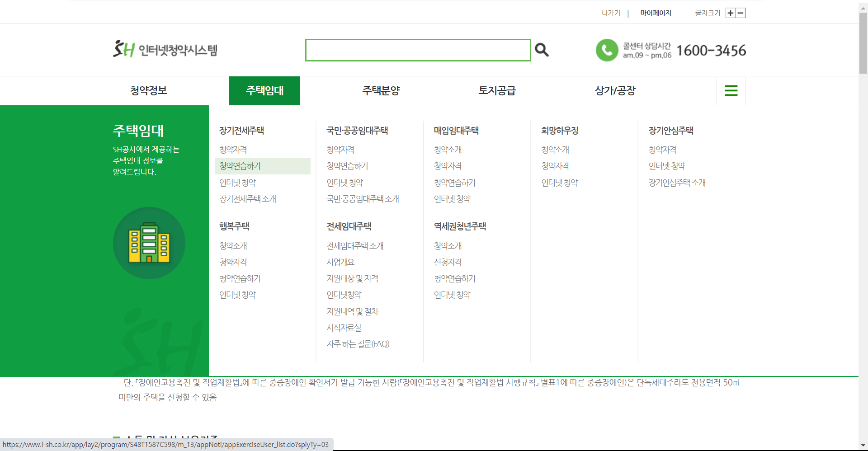The image size is (868, 451).
Task: Click the SH 인터넷청약시스템 logo
Action: pos(165,50)
